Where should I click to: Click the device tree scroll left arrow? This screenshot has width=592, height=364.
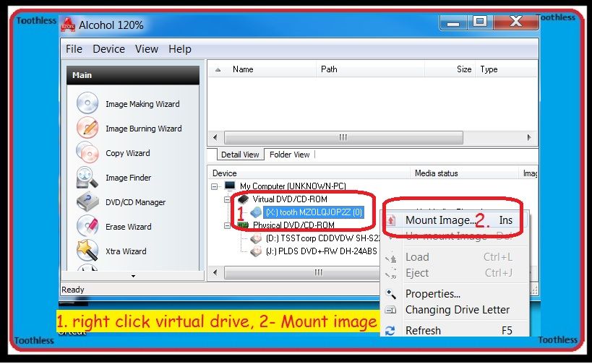coord(215,272)
